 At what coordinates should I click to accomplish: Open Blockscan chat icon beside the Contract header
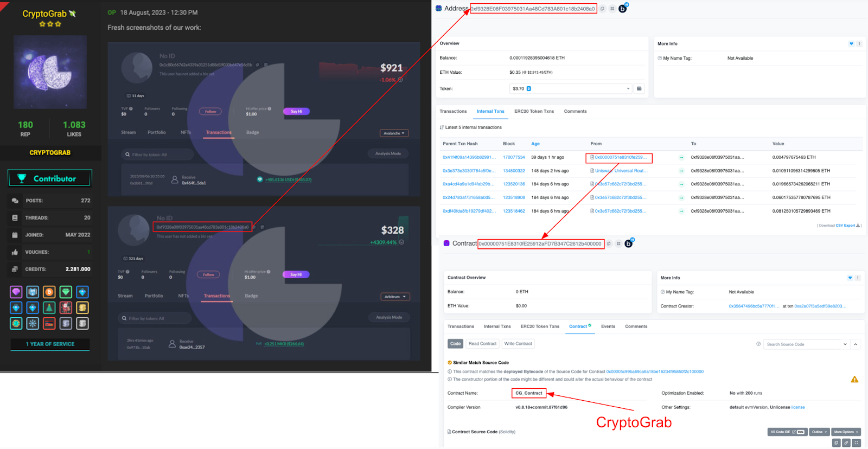coord(629,243)
